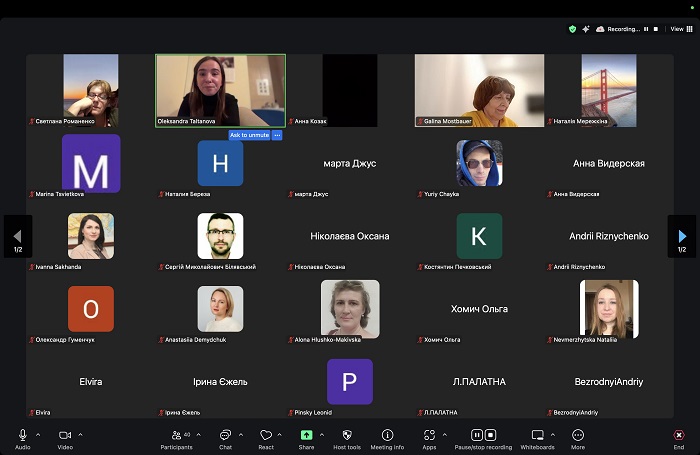Expand the React options chevron
This screenshot has height=455, width=700.
coord(281,435)
